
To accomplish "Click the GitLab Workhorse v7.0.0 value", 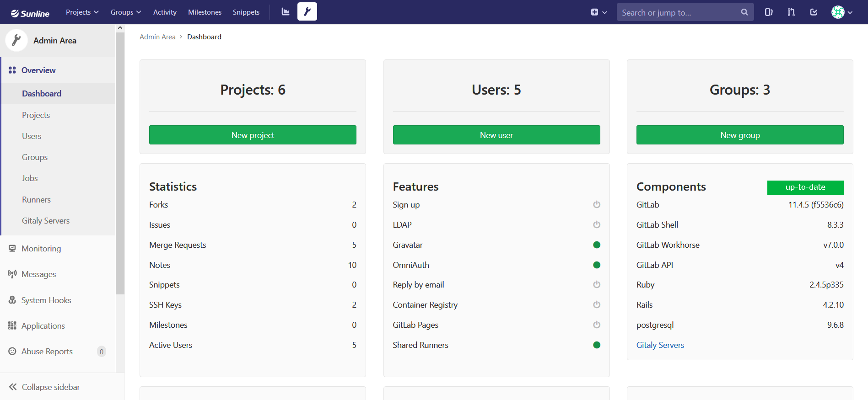I will (x=834, y=245).
